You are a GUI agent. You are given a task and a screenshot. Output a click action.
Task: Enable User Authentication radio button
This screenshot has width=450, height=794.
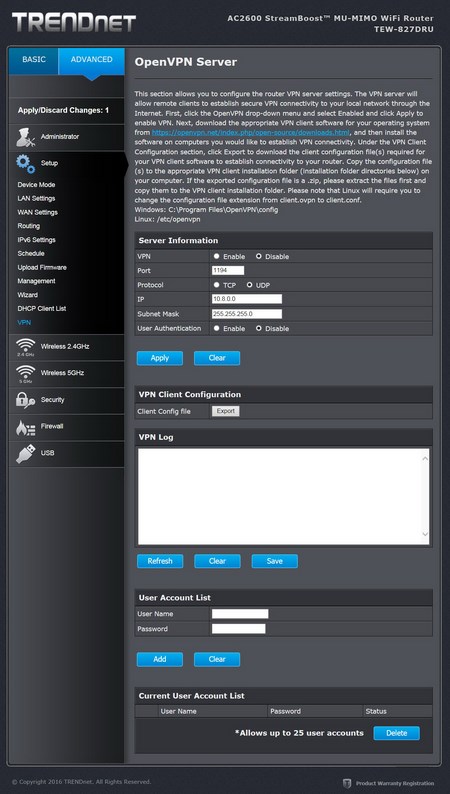coord(217,329)
